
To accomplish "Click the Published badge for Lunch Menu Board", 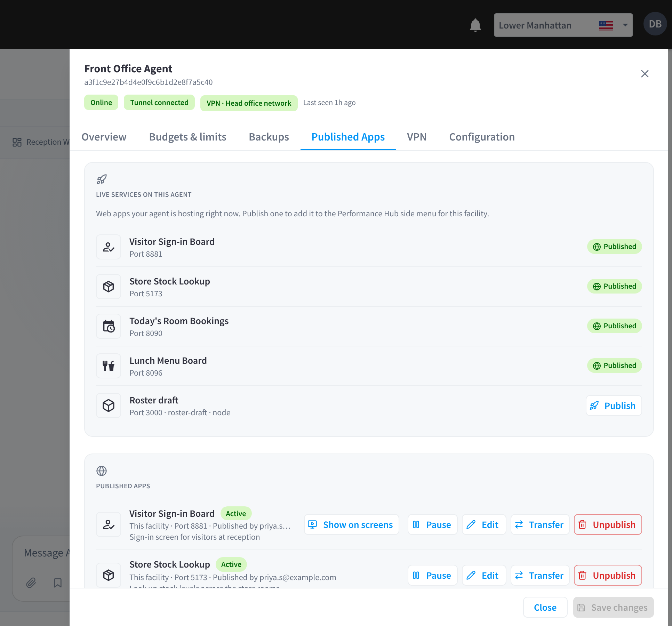I will pos(614,366).
